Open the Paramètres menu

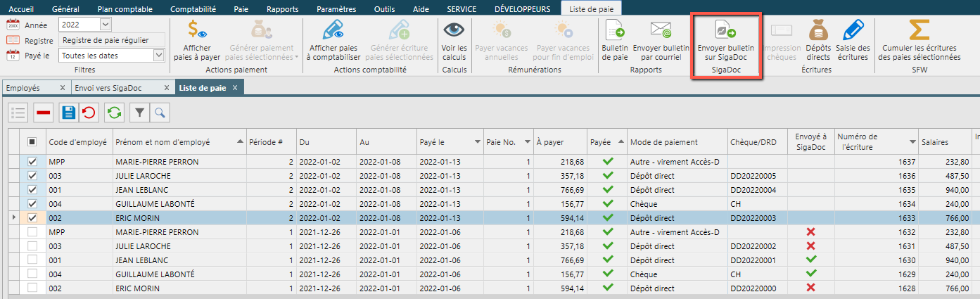336,9
